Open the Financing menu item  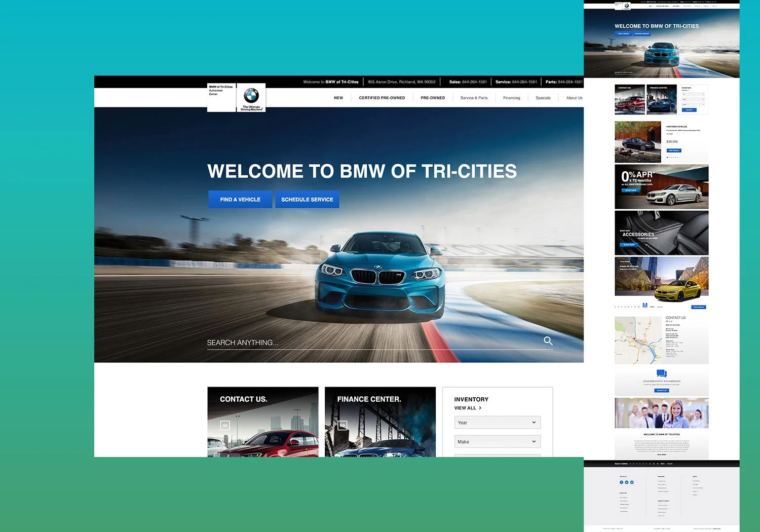tap(511, 98)
